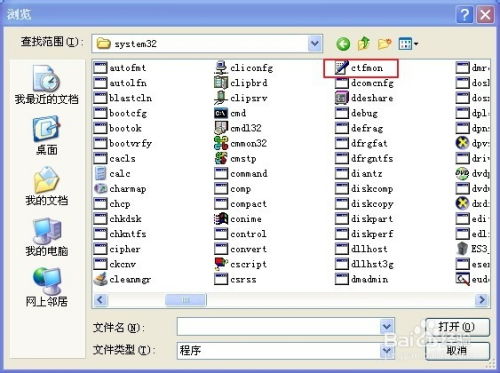Viewport: 500px width, 373px height.
Task: Click the Open (打开) button
Action: click(457, 327)
